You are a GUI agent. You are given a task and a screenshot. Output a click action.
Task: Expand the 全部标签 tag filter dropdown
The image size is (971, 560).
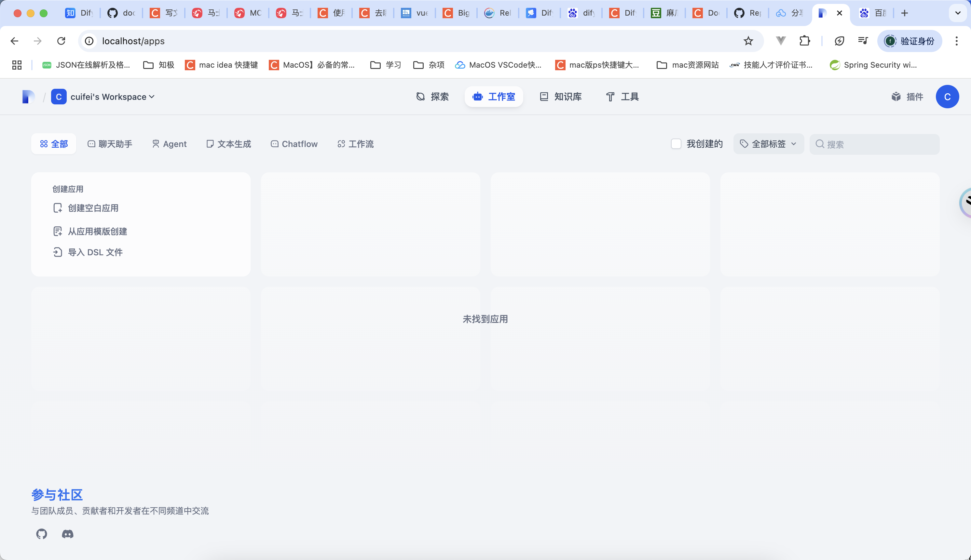pyautogui.click(x=768, y=144)
